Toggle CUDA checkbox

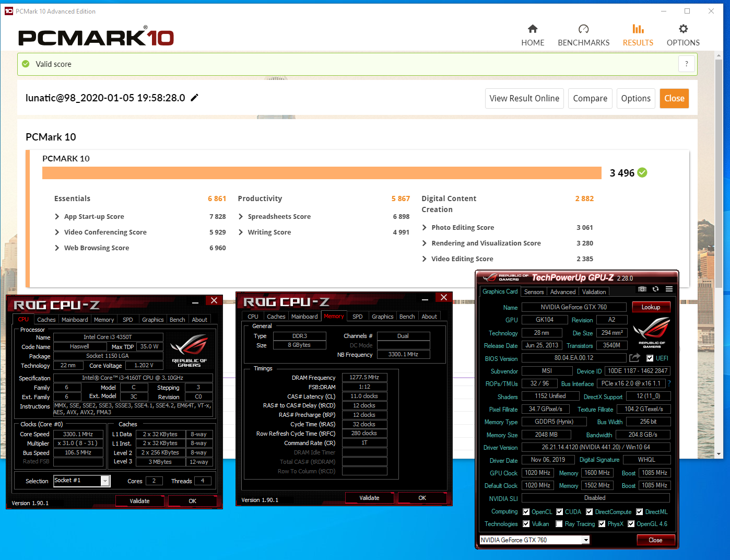click(560, 512)
